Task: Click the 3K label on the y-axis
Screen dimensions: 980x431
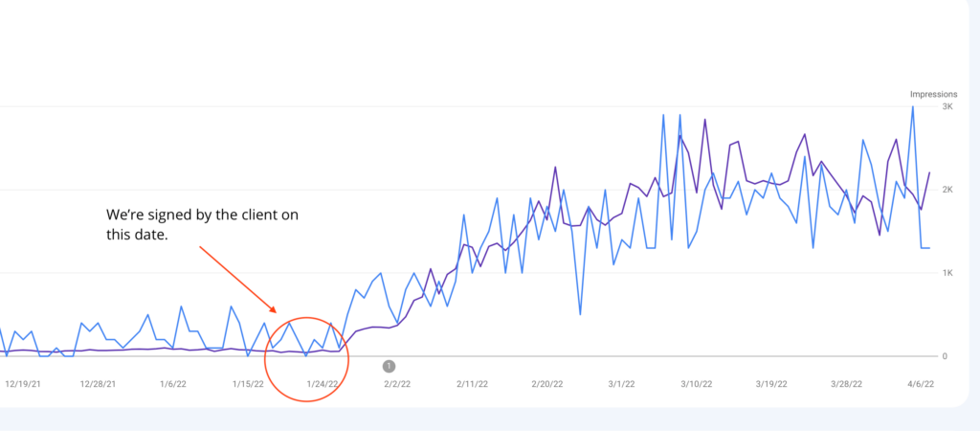Action: pyautogui.click(x=947, y=107)
